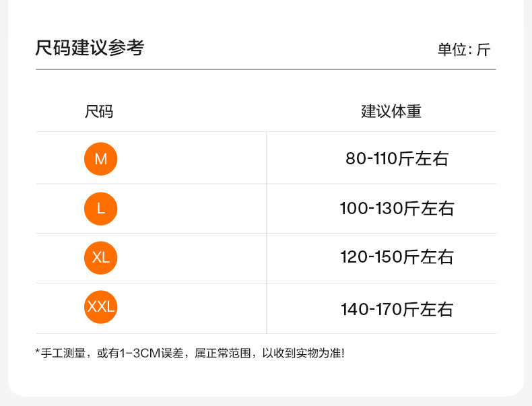Click the orange M size badge
This screenshot has width=532, height=406.
point(100,160)
